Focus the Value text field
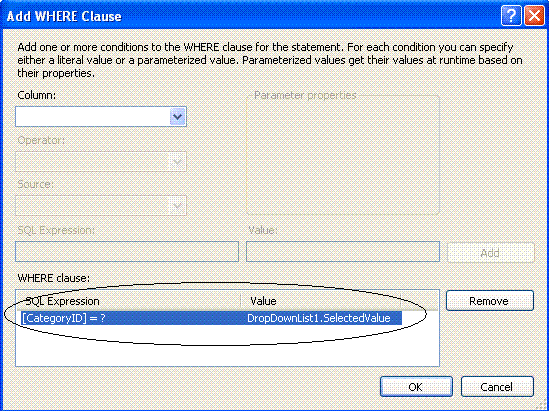Viewport: 549px width, 411px height. click(x=343, y=251)
